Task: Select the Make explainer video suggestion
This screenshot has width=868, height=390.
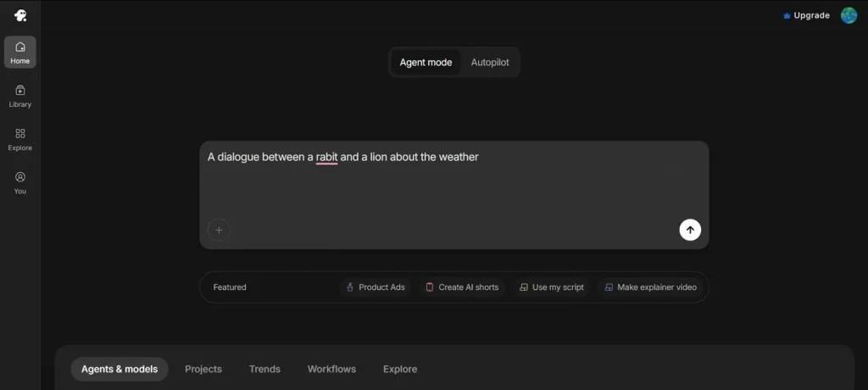Action: click(x=650, y=287)
